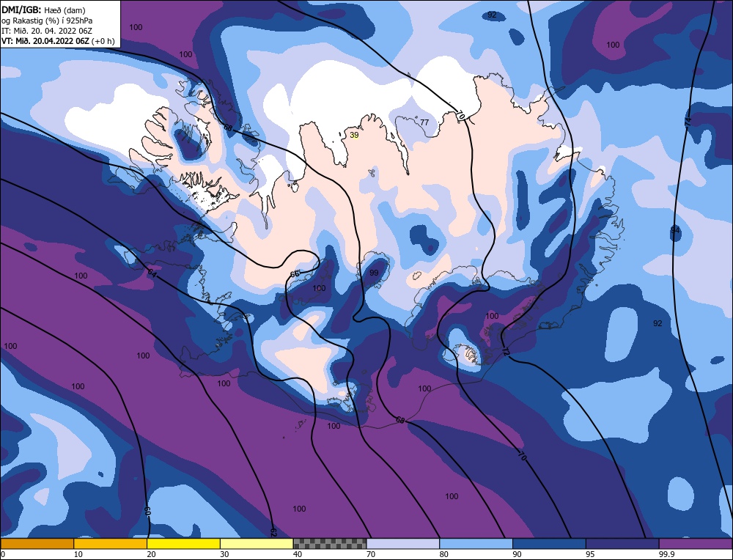Select the legend tick label 30
Image resolution: width=733 pixels, height=560 pixels.
[224, 554]
